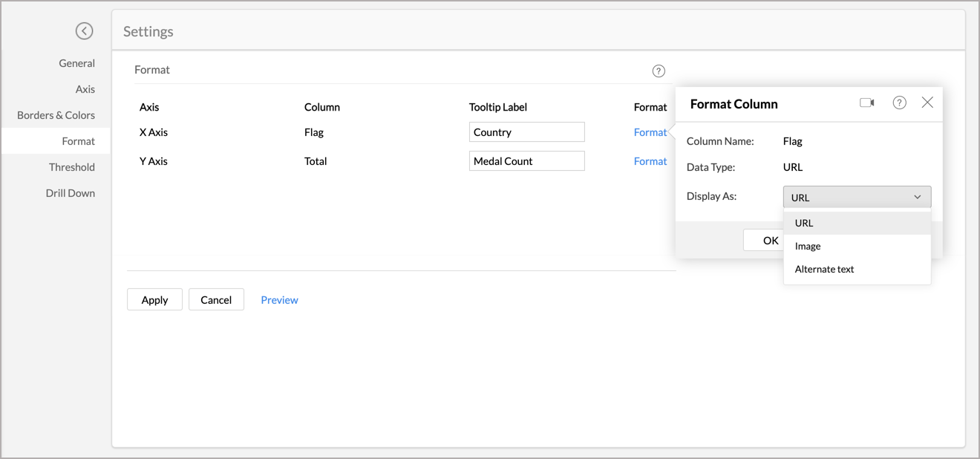Select URL option in dropdown list

pyautogui.click(x=804, y=223)
